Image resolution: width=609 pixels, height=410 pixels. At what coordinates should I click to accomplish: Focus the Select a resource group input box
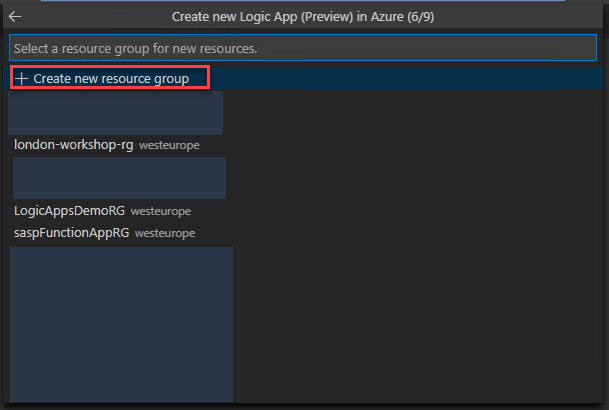[303, 48]
